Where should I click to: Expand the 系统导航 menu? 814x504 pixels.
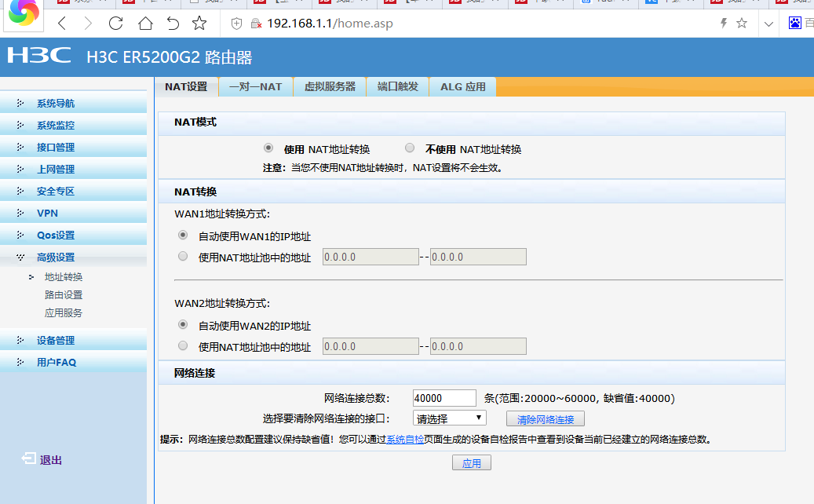(73, 103)
